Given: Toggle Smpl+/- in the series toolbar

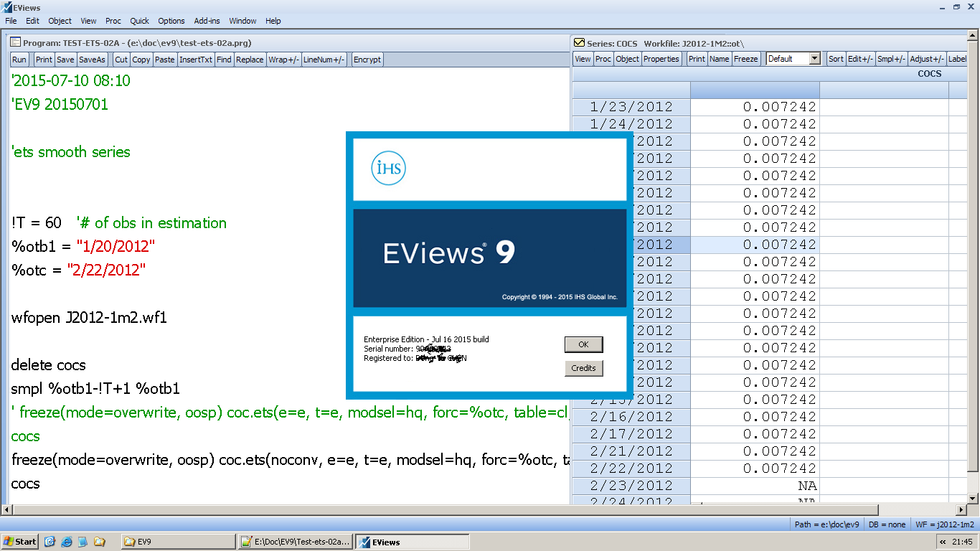Looking at the screenshot, I should (892, 59).
